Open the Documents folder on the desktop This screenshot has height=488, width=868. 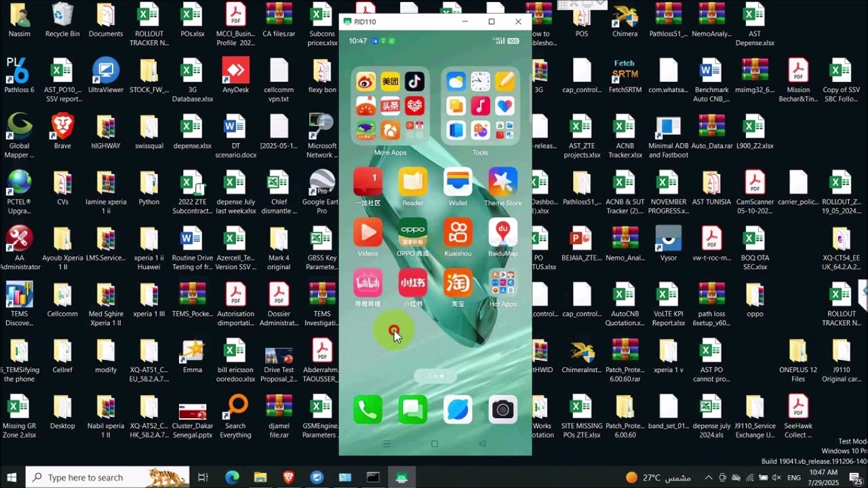(106, 20)
